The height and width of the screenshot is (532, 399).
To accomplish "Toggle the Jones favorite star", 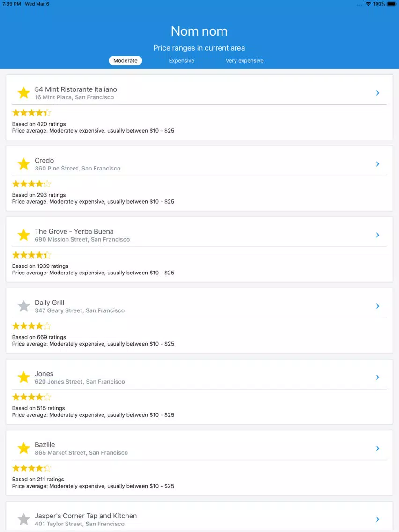I will (24, 377).
